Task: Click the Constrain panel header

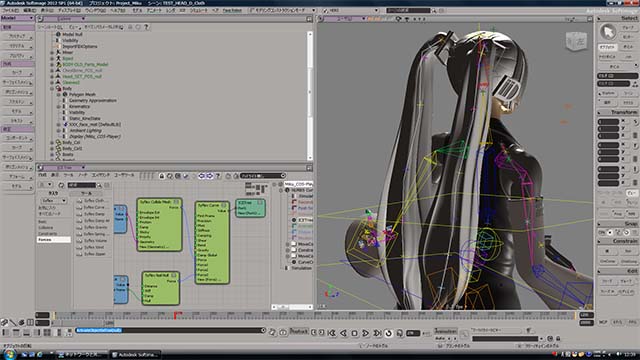Action: point(618,241)
